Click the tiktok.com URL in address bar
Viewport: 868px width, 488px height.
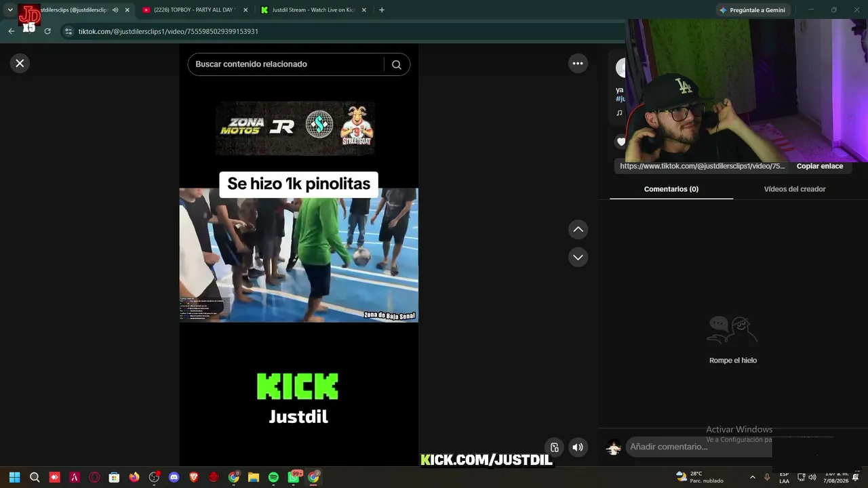click(x=168, y=31)
